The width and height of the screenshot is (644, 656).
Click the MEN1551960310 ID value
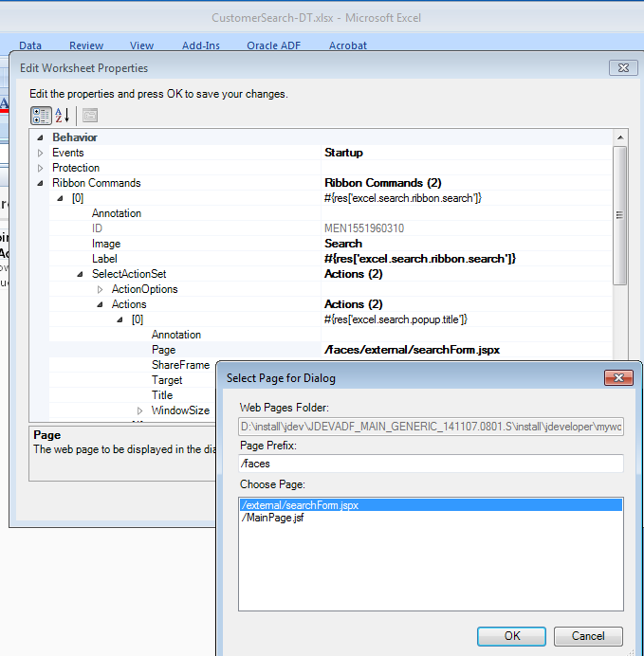(364, 228)
